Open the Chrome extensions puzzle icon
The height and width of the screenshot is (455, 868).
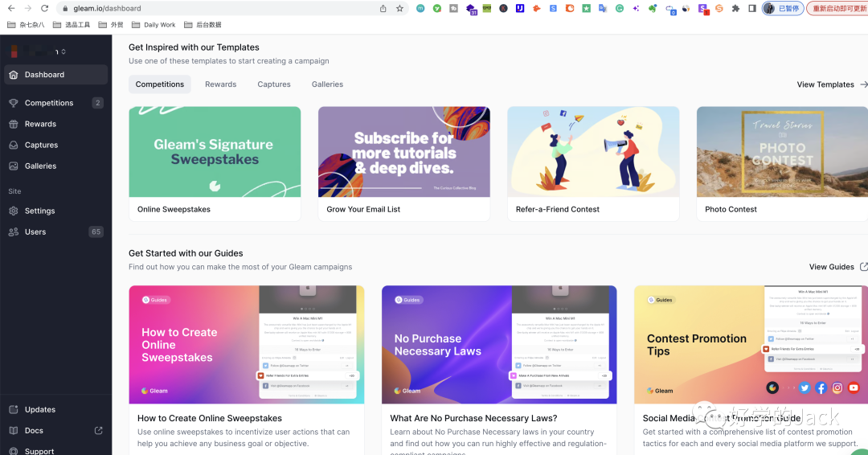point(735,8)
